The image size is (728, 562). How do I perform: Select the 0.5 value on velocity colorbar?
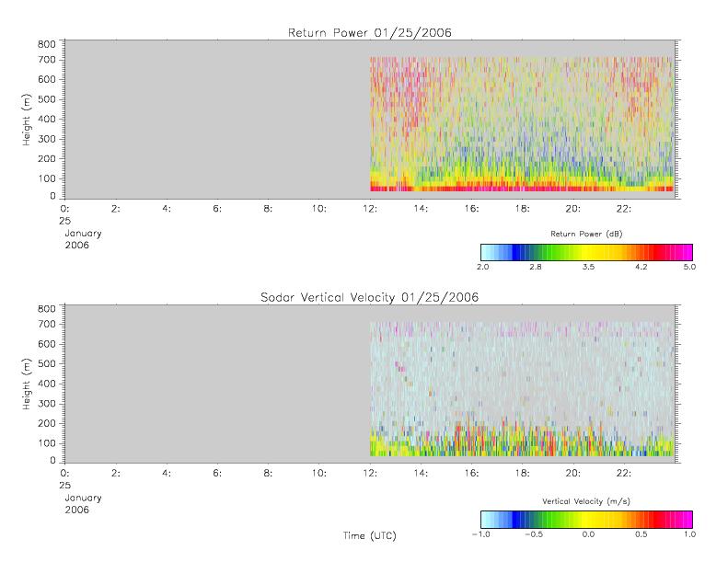[x=641, y=534]
